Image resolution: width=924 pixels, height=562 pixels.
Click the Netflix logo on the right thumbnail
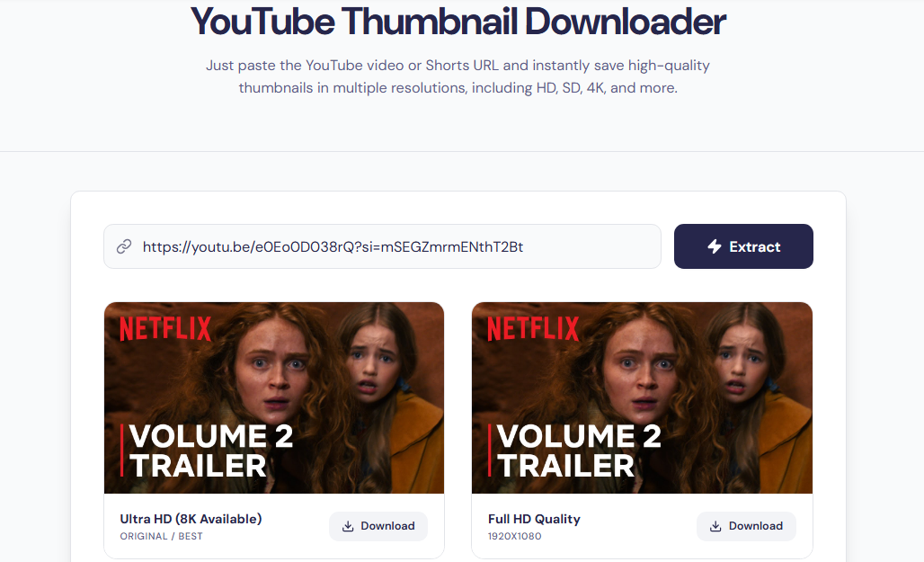coord(533,328)
